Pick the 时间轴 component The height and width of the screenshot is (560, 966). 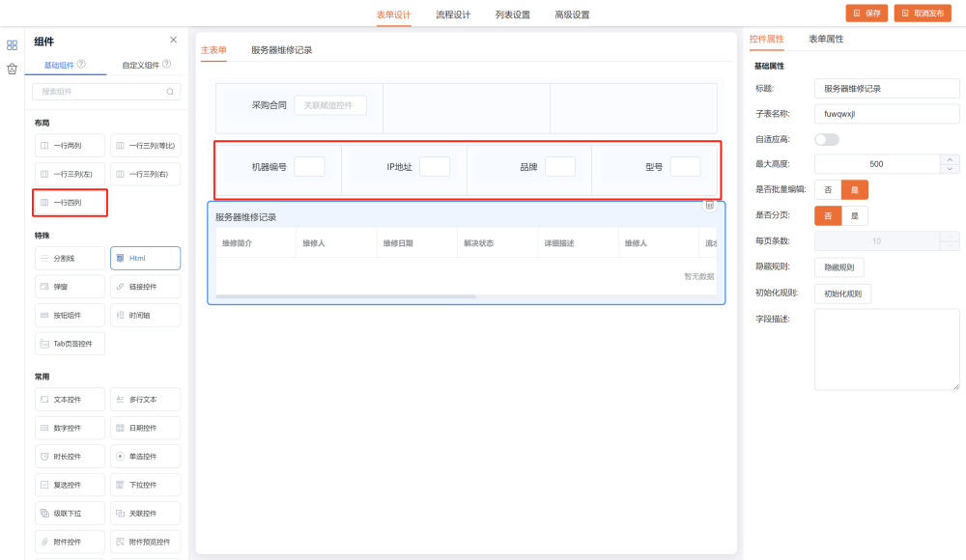coord(145,315)
